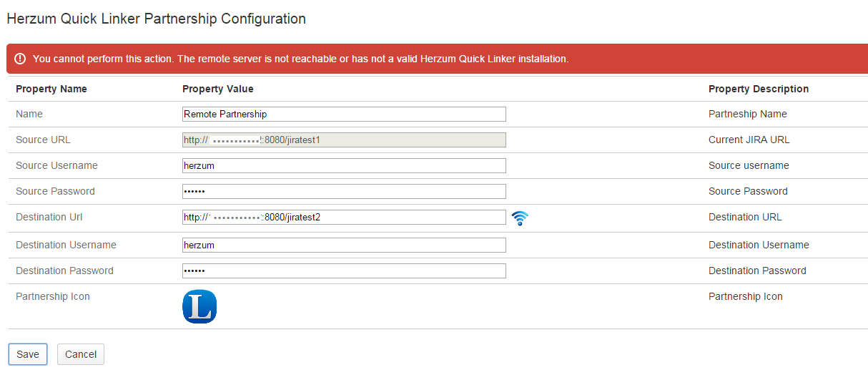
Task: Click the Property Name column header
Action: coord(51,89)
